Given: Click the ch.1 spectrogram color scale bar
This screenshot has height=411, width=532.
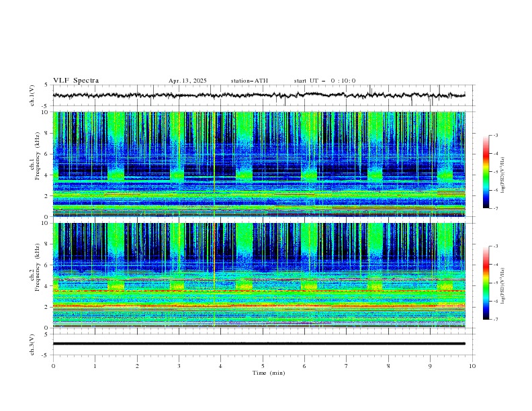Looking at the screenshot, I should 486,172.
